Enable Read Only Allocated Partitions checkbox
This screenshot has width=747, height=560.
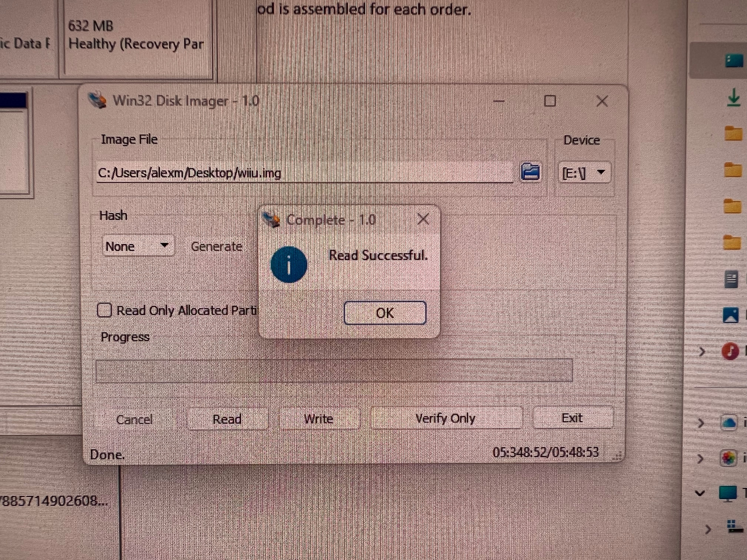104,310
